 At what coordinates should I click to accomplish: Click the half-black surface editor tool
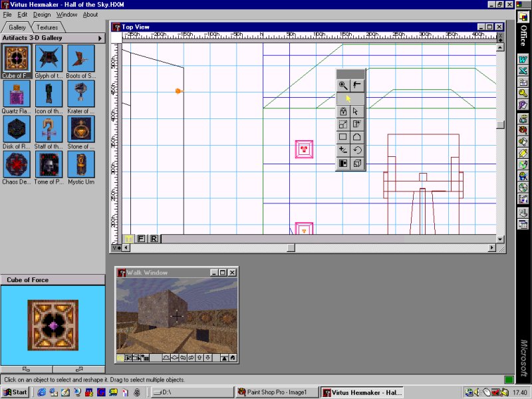[x=343, y=164]
